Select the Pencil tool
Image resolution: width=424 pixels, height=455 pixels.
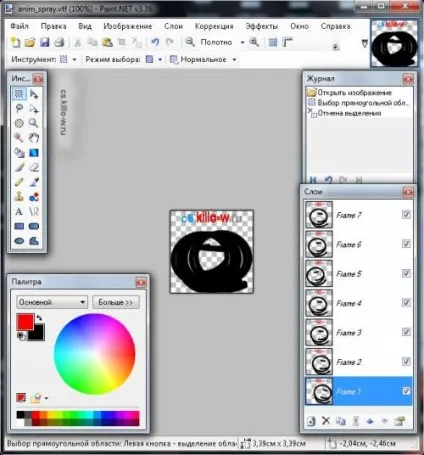tap(19, 182)
